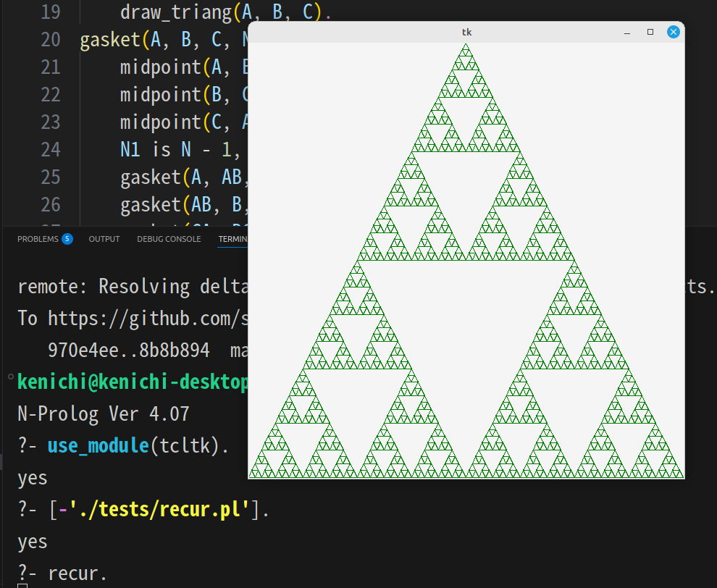Close the tk window with the blue X
Image resolution: width=717 pixels, height=588 pixels.
tap(673, 32)
